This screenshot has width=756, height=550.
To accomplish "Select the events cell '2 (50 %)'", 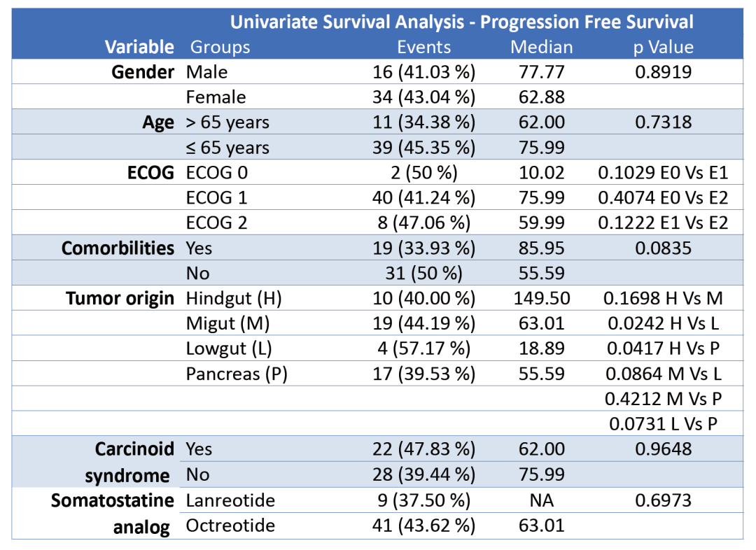I will coord(424,173).
